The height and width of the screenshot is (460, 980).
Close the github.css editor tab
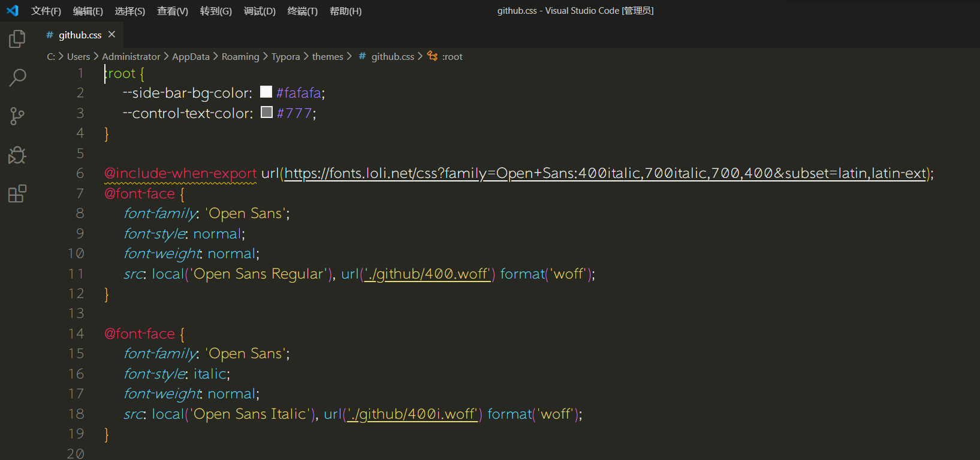click(x=111, y=35)
